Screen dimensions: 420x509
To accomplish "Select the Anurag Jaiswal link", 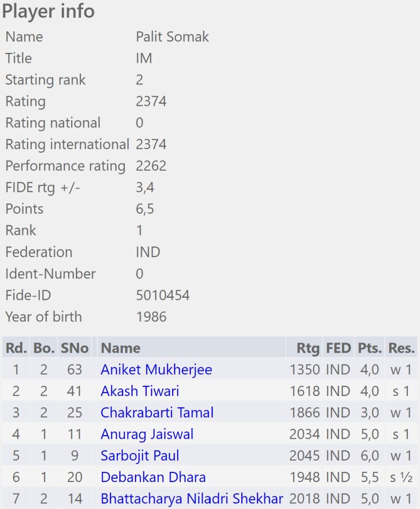I will click(147, 434).
